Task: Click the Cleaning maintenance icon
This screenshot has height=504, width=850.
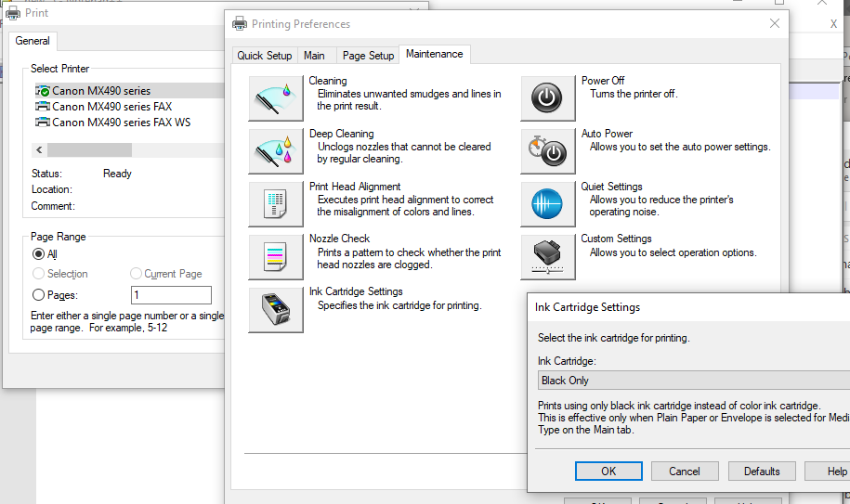Action: (x=276, y=98)
